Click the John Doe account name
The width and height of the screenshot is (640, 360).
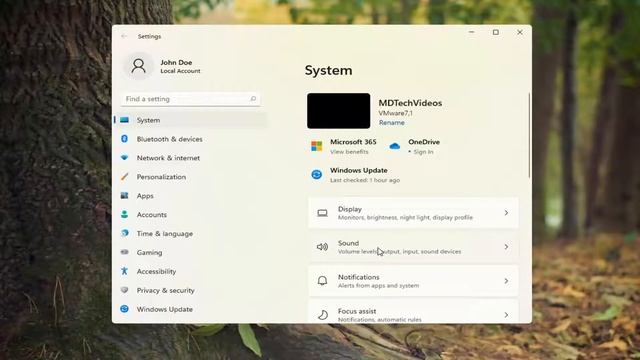[x=176, y=62]
